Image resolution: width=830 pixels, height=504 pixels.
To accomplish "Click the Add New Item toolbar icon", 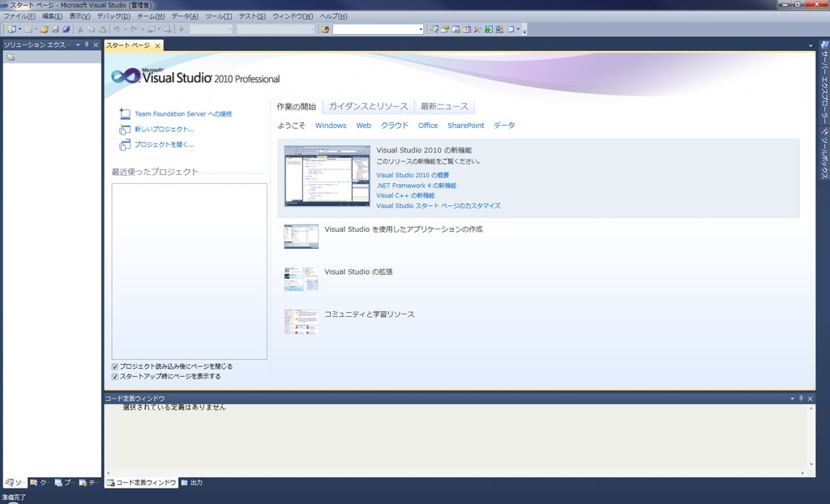I will click(x=28, y=29).
